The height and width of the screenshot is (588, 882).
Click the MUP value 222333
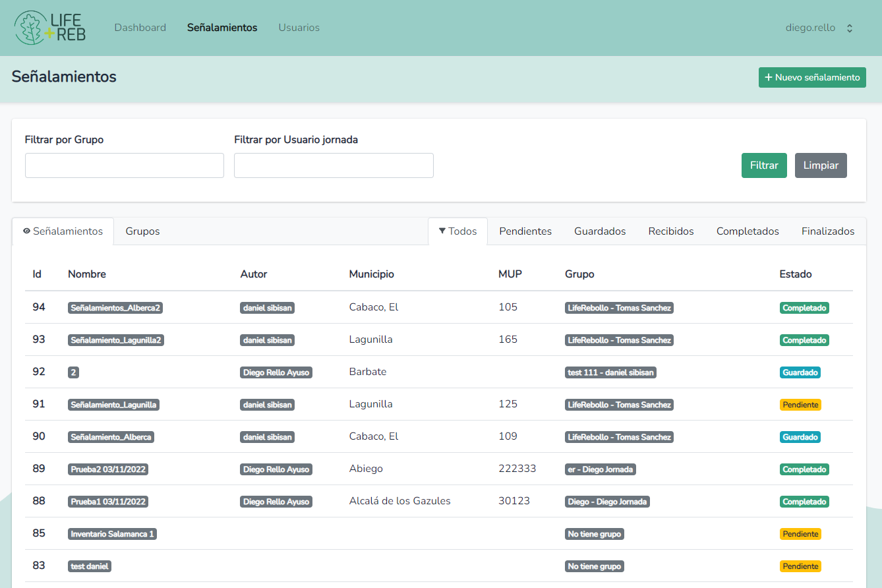(517, 469)
